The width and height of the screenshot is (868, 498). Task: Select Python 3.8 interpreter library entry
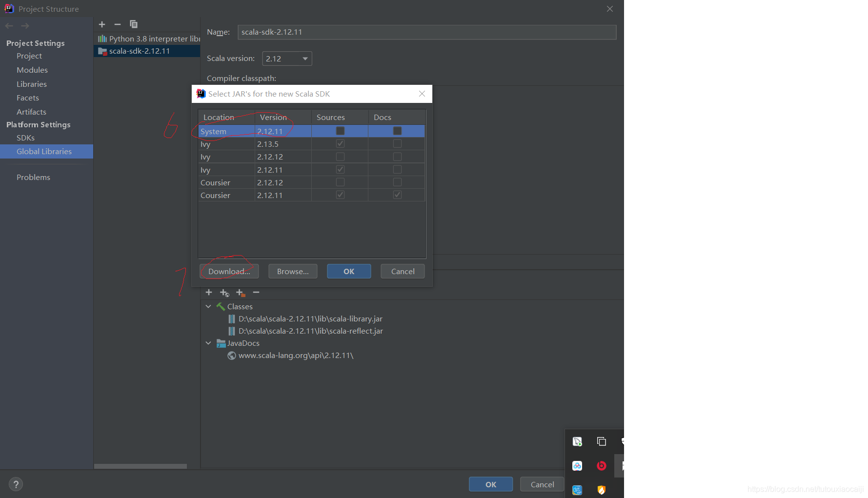[x=147, y=39]
